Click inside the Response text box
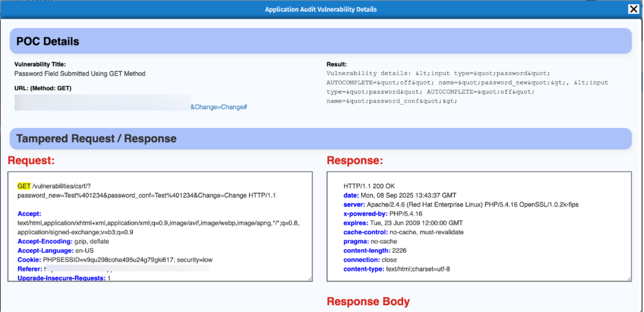644x312 pixels. pyautogui.click(x=479, y=227)
